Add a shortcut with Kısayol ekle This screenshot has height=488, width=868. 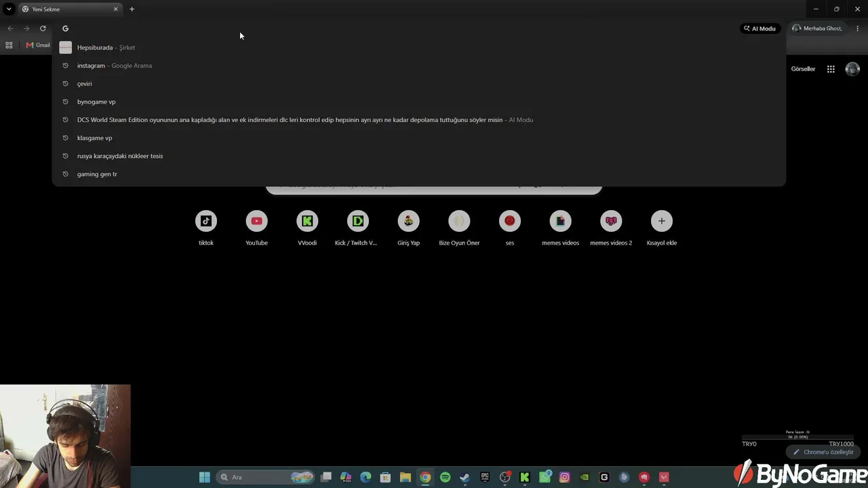click(662, 228)
